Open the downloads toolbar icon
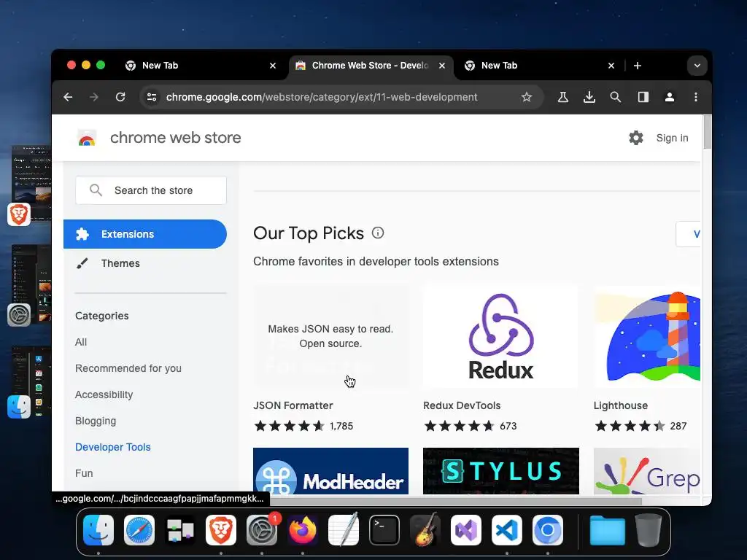This screenshot has width=747, height=560. pos(589,97)
